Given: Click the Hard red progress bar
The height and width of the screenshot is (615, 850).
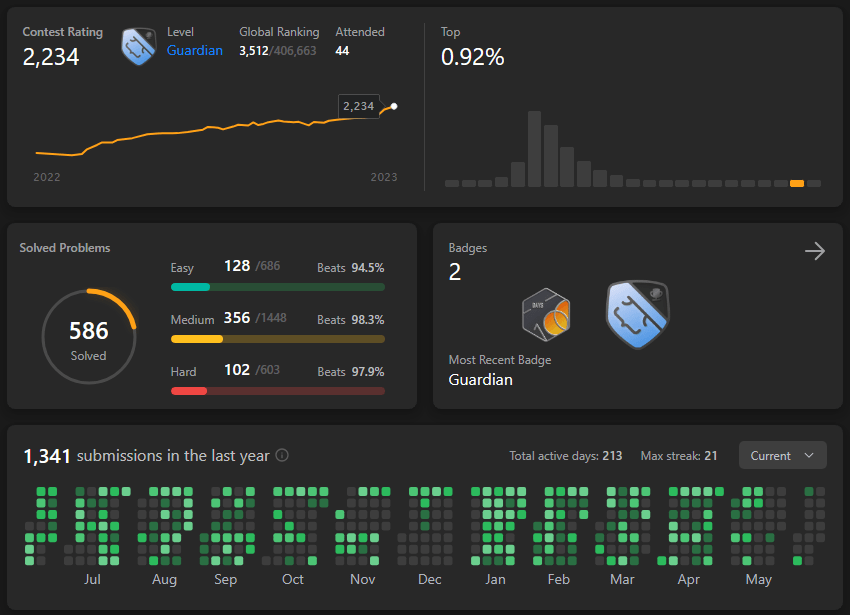Looking at the screenshot, I should coord(278,391).
